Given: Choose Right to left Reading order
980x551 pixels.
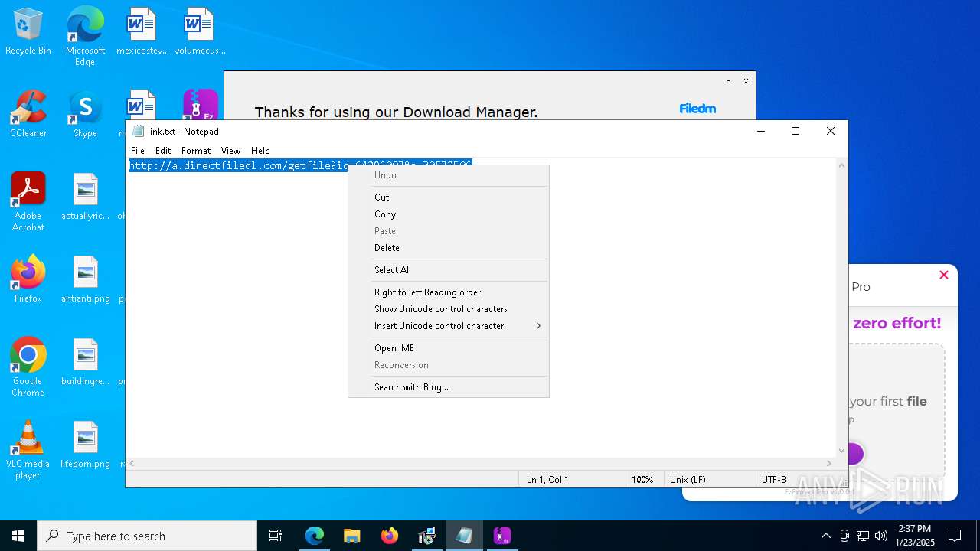Looking at the screenshot, I should 449,292.
